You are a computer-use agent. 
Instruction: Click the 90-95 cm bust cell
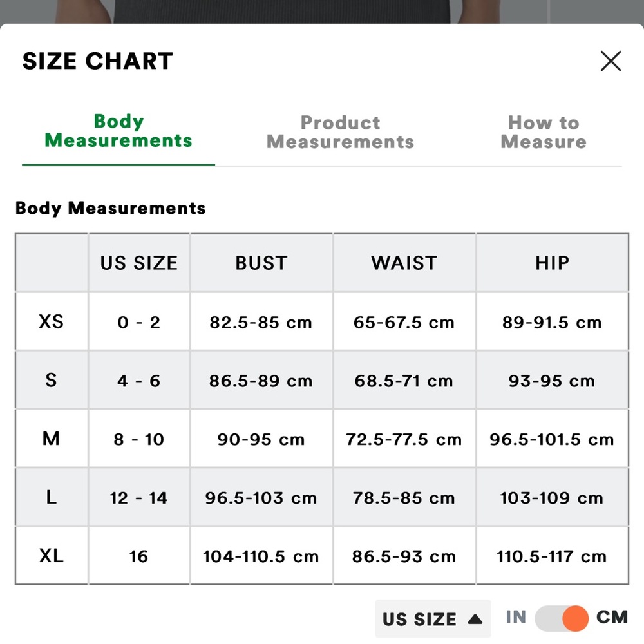(261, 439)
